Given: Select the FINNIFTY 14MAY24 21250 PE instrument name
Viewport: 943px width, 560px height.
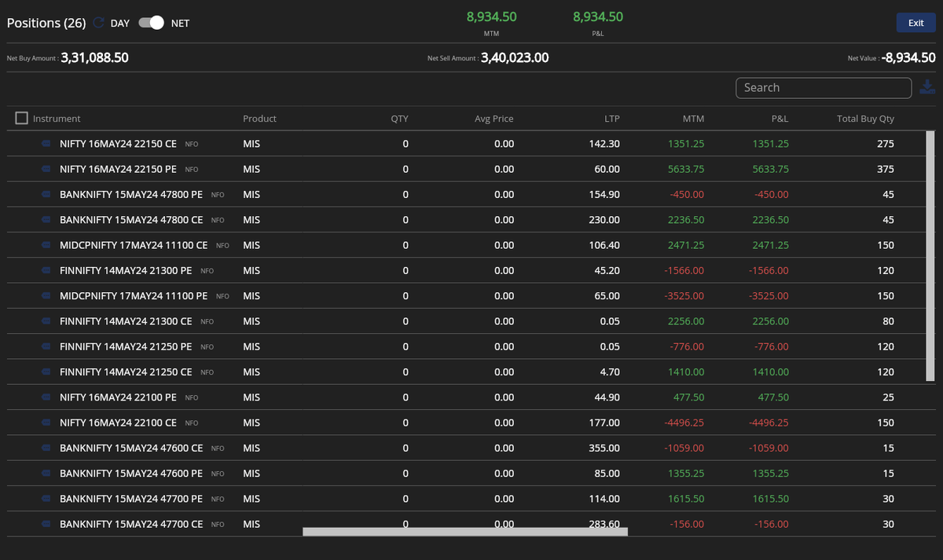Looking at the screenshot, I should (126, 346).
